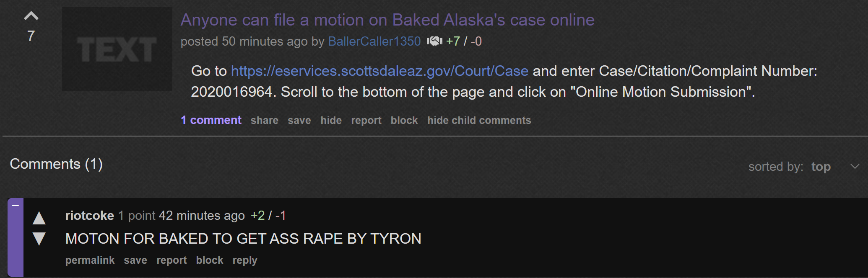Upvote riotcoke's comment
Viewport: 868px width, 278px height.
coord(39,218)
